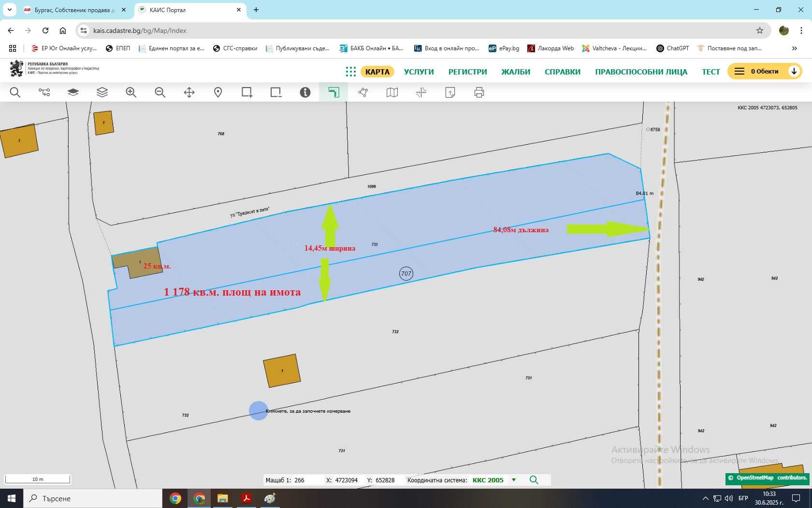
Task: Open the ChatGPT bookmark
Action: click(672, 48)
